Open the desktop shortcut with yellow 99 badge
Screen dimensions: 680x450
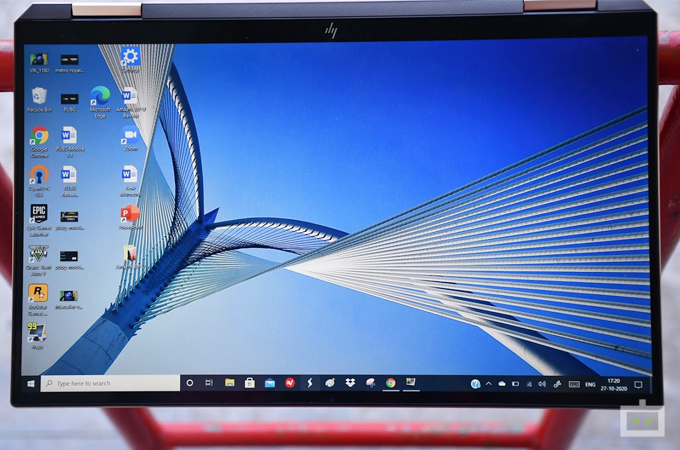click(37, 336)
